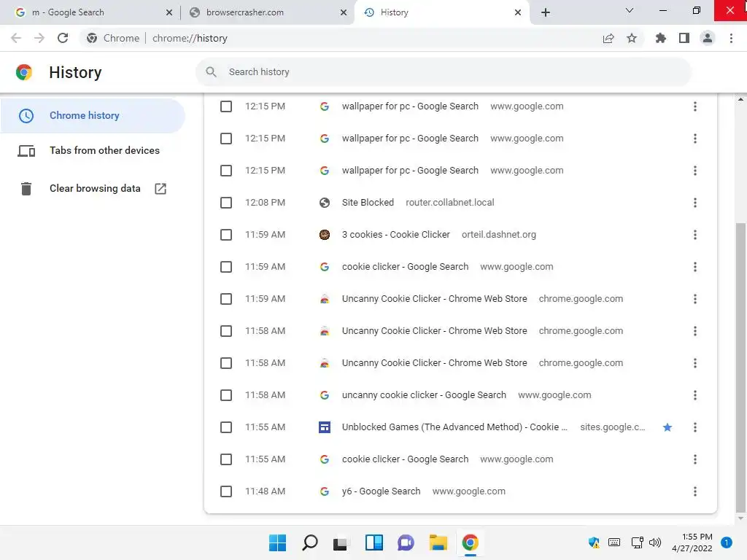Screen dimensions: 747x560
Task: Switch to the browsercrasher.com tab
Action: [267, 12]
